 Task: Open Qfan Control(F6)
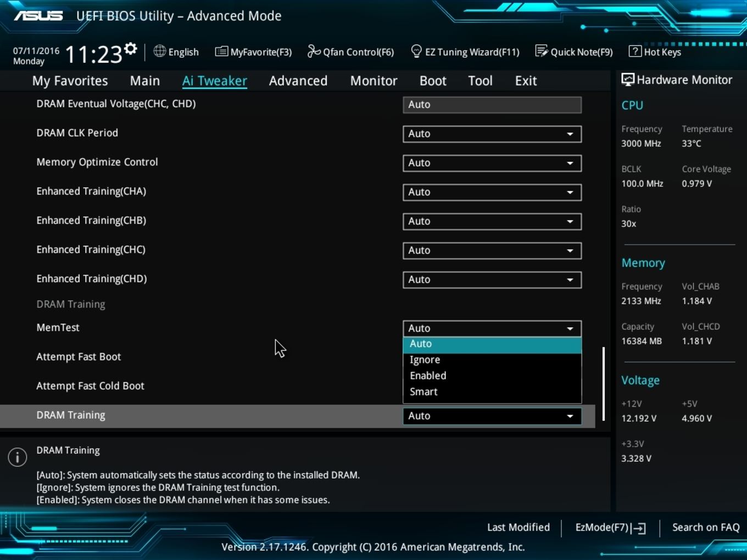(x=350, y=52)
